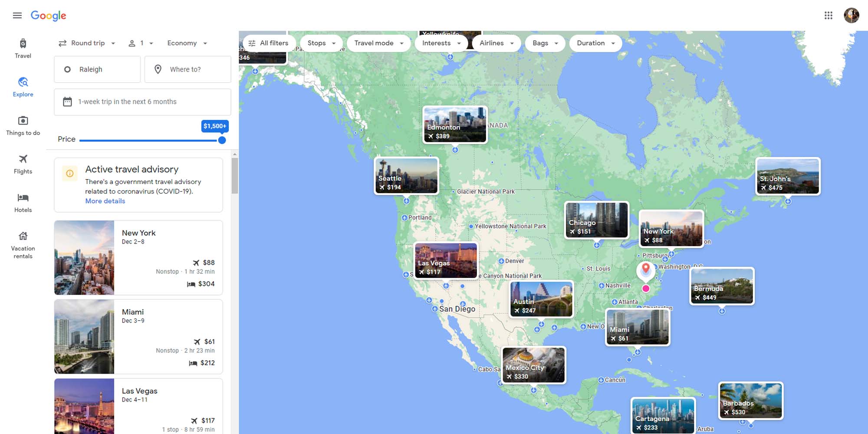Click the Las Vegas map marker
This screenshot has width=868, height=434.
coord(446,260)
